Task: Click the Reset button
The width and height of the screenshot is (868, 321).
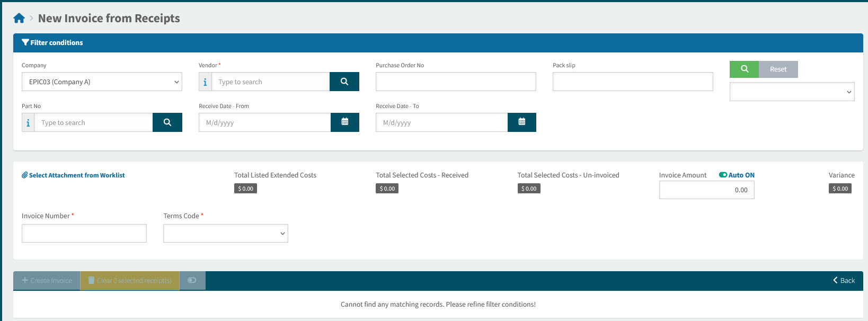Action: [x=778, y=69]
